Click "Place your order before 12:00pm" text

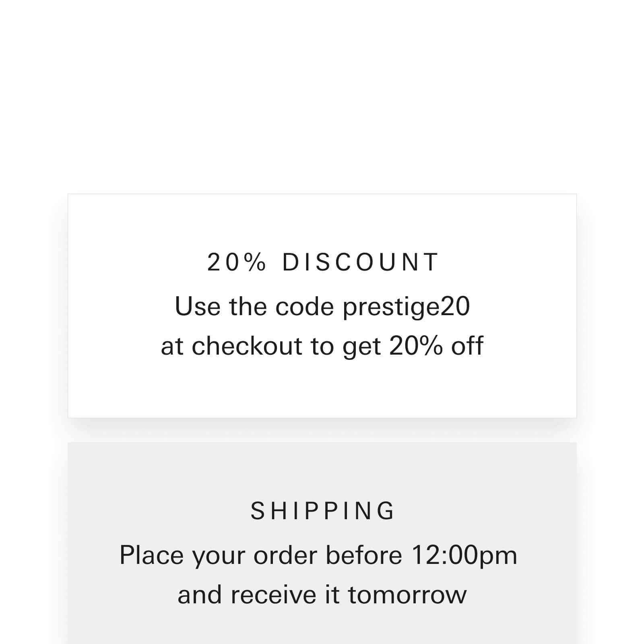coord(318,555)
